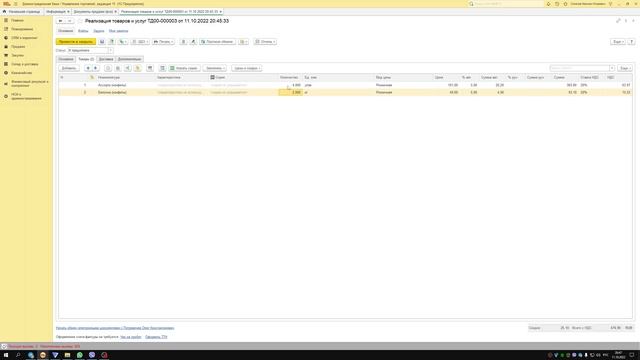Image resolution: width=640 pixels, height=360 pixels.
Task: Move the row down with down arrow icon
Action: (96, 68)
